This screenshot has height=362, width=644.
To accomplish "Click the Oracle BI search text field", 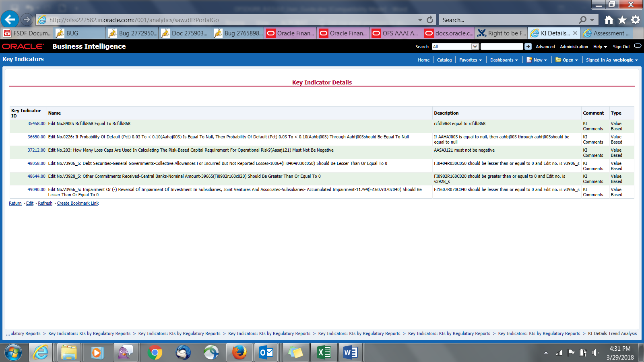I will coord(502,47).
